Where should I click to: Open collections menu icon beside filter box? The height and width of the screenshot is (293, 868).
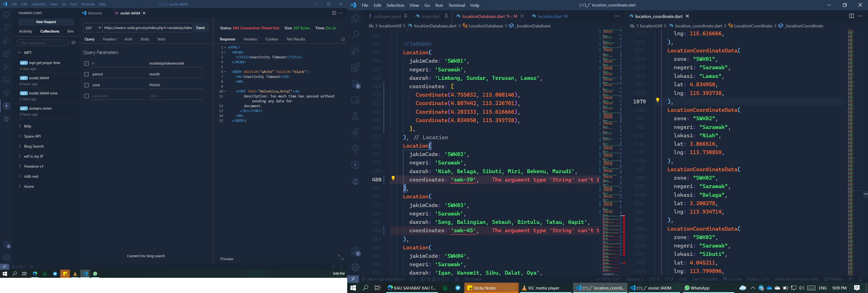[x=74, y=43]
